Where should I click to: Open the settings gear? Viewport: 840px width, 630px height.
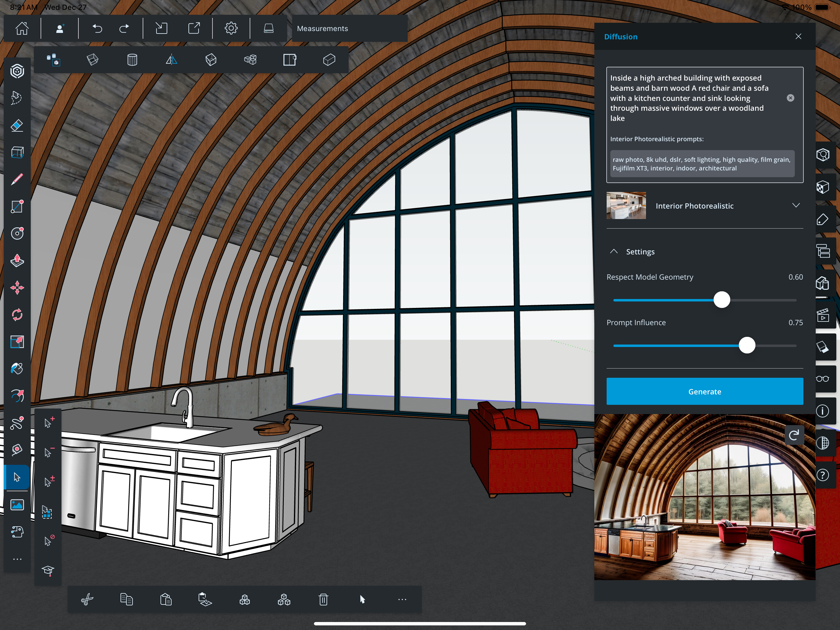231,29
